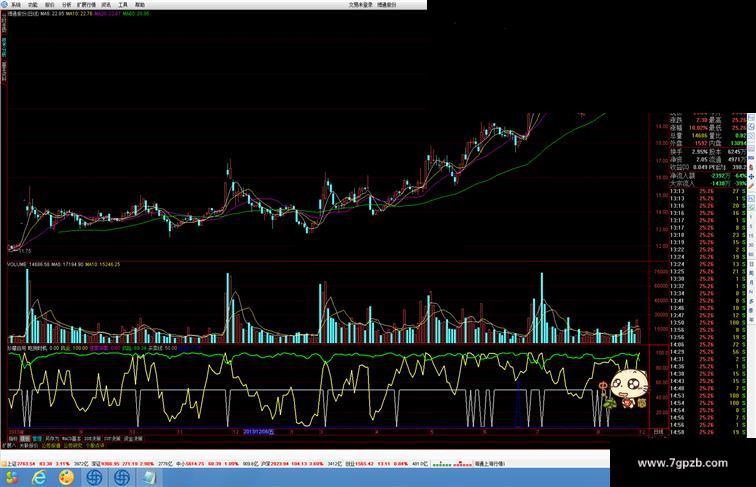
Task: Open the 系统 menu
Action: pos(16,4)
